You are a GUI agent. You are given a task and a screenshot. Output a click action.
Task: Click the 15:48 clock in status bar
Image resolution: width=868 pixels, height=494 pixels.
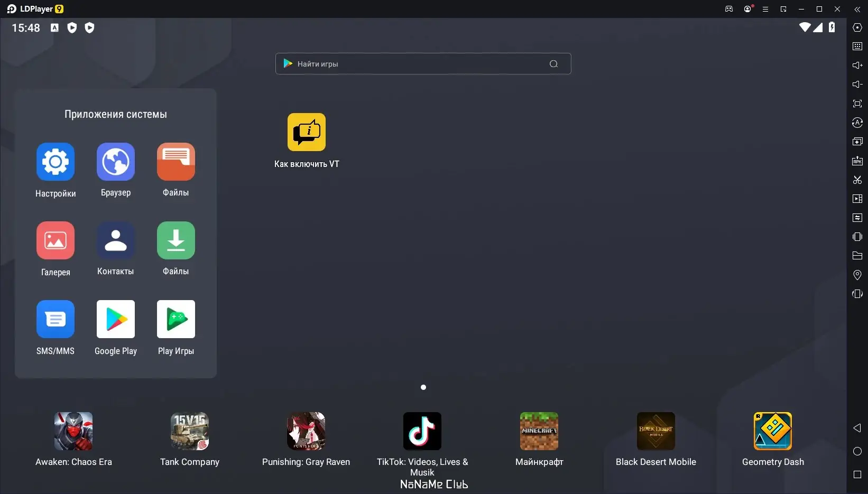point(26,27)
